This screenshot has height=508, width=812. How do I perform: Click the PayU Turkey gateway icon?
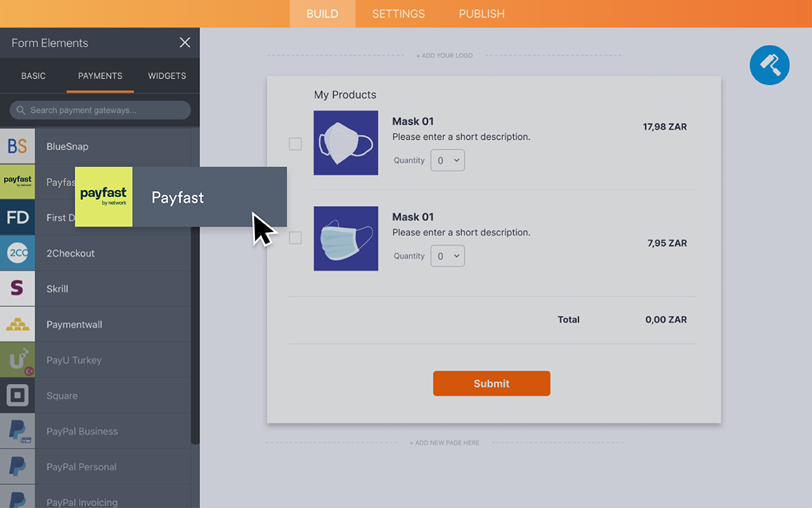click(17, 359)
